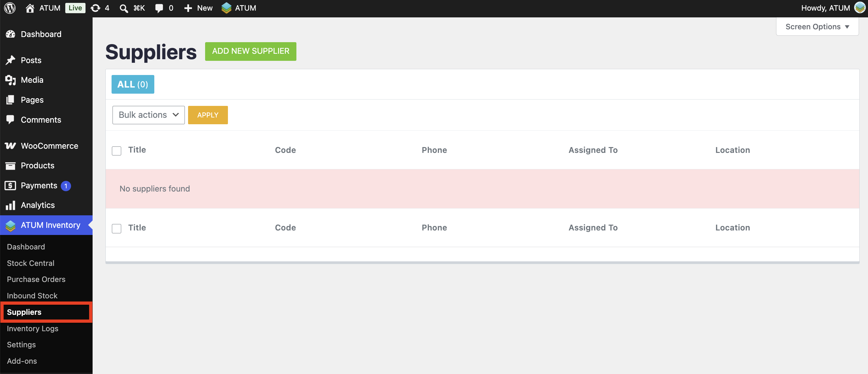Open the Purchase Orders submenu item
This screenshot has width=868, height=374.
(36, 279)
